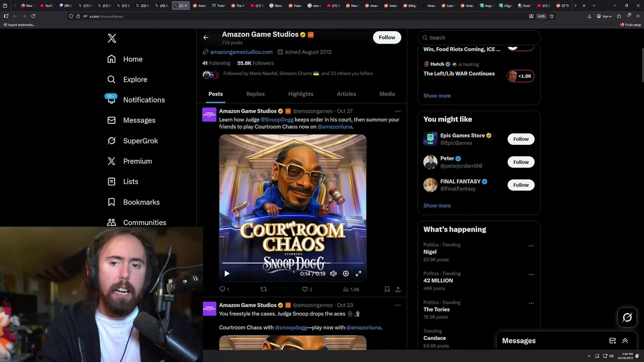Open more options on Oct 27 post
644x362 pixels.
[x=398, y=111]
